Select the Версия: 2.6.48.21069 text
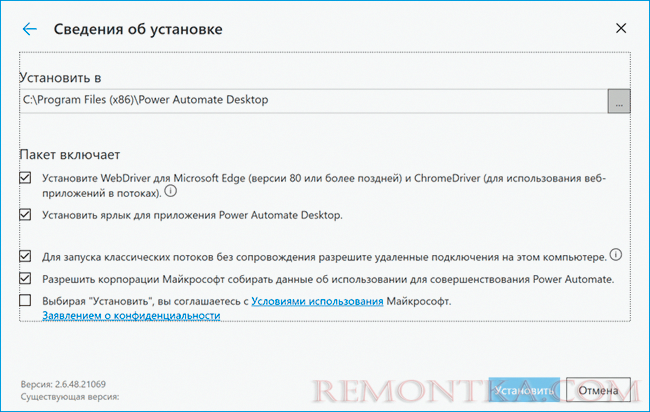Viewport: 650px width, 412px height. (63, 384)
